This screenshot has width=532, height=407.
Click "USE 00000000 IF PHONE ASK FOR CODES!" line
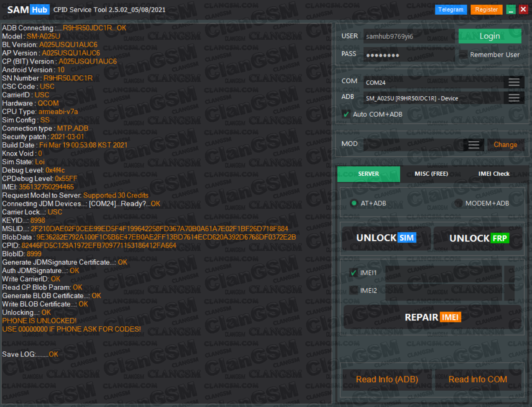[72, 329]
